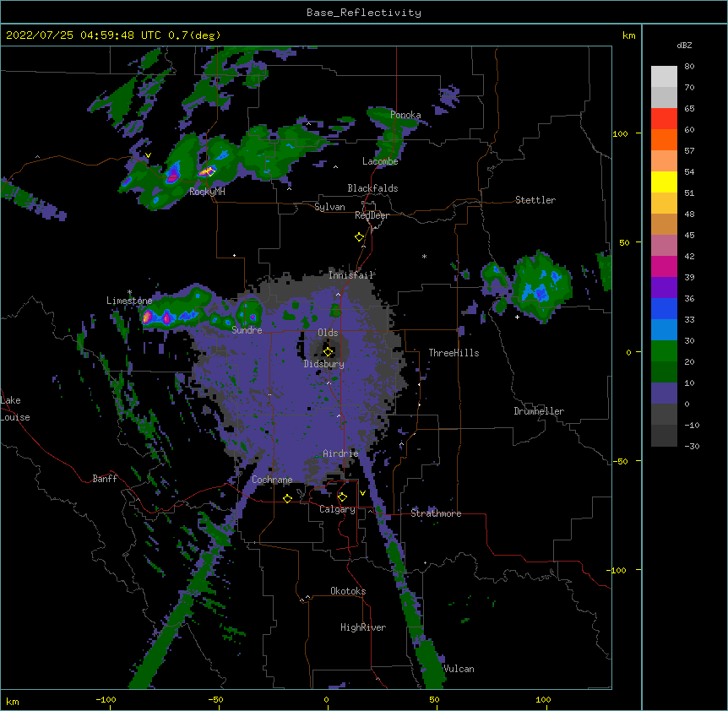Click the Strathmore label
The image size is (728, 711).
(436, 513)
